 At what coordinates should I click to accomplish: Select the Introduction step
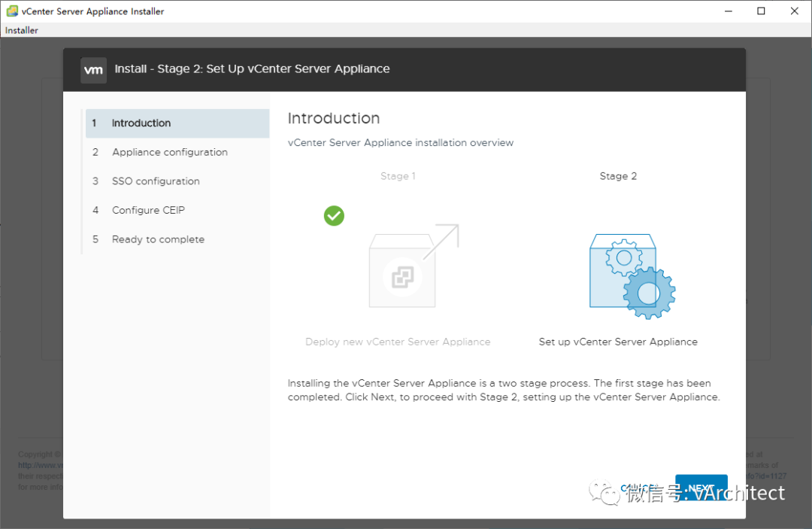pos(177,123)
